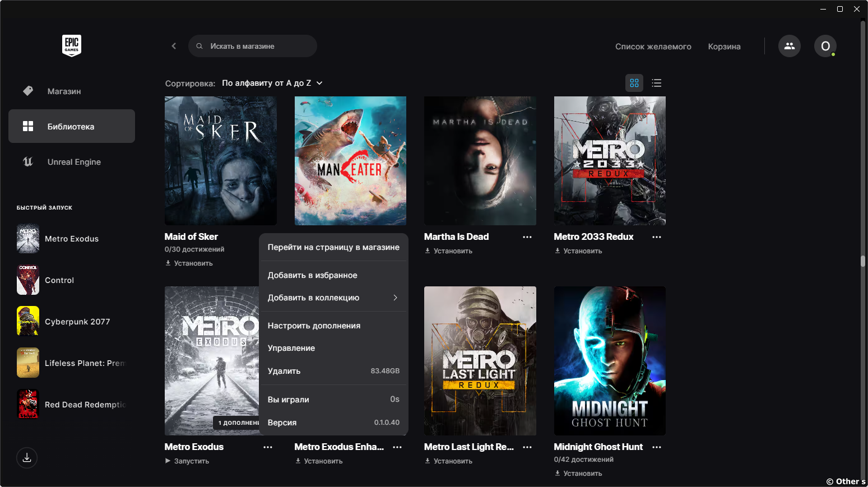868x487 pixels.
Task: Launch Red Dead Redemption quick launch icon
Action: pos(28,405)
